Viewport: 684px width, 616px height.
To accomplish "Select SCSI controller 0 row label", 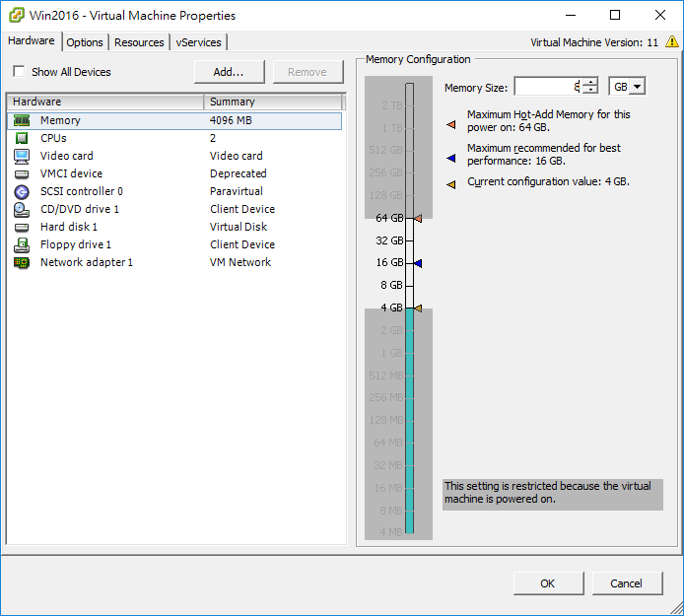I will (81, 191).
